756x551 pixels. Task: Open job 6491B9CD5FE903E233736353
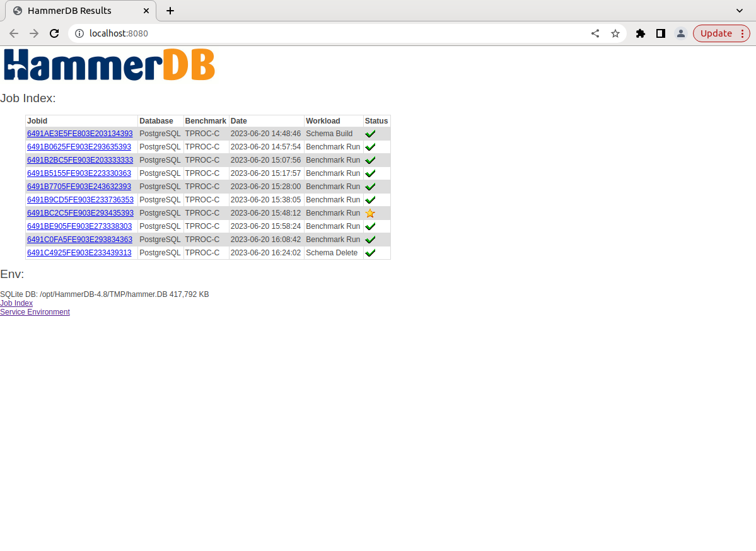pyautogui.click(x=80, y=200)
